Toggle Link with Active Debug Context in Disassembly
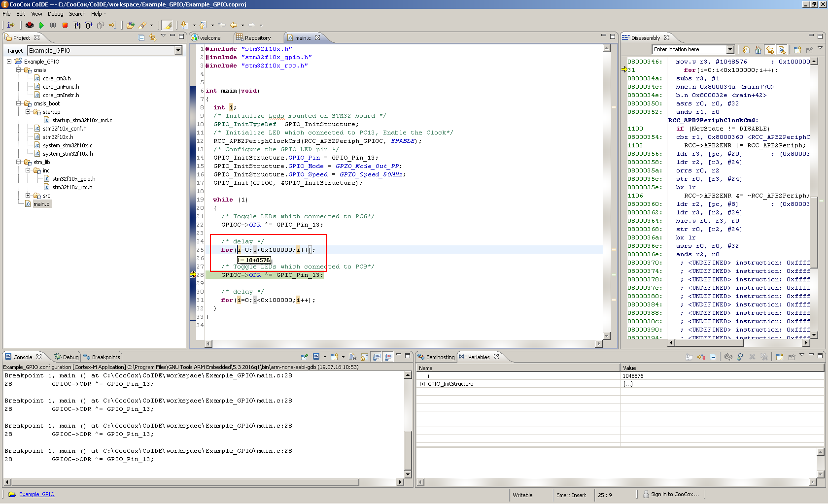The height and width of the screenshot is (504, 828). point(770,50)
